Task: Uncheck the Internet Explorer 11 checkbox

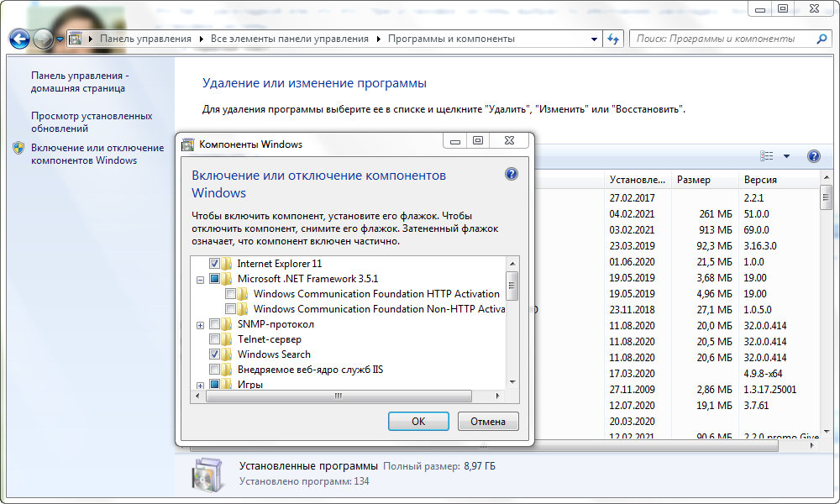Action: pos(215,264)
